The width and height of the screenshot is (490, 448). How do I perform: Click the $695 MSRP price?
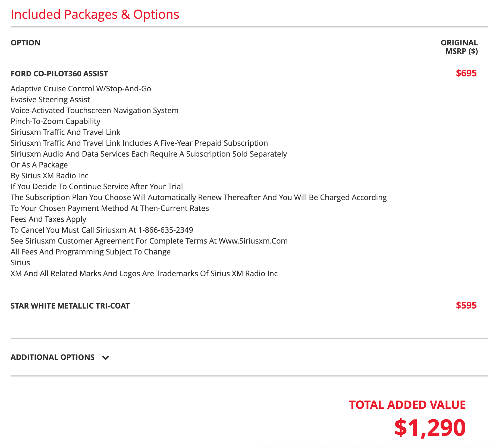click(x=466, y=73)
